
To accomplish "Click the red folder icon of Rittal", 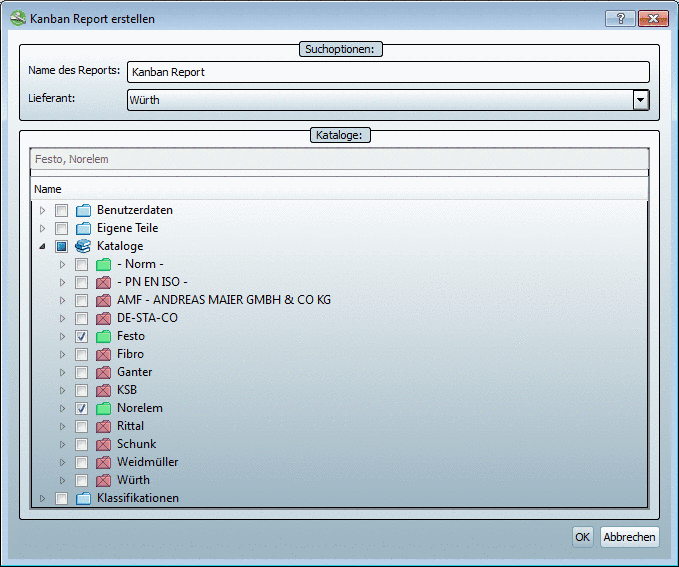I will tap(103, 426).
